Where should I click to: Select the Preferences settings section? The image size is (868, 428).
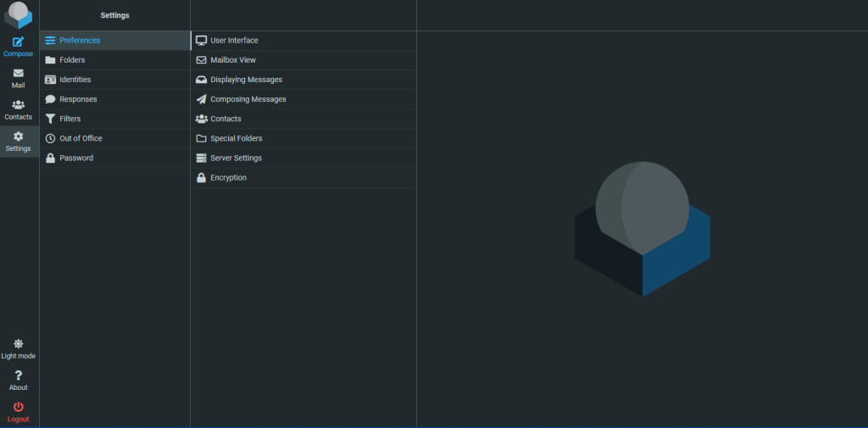(80, 41)
